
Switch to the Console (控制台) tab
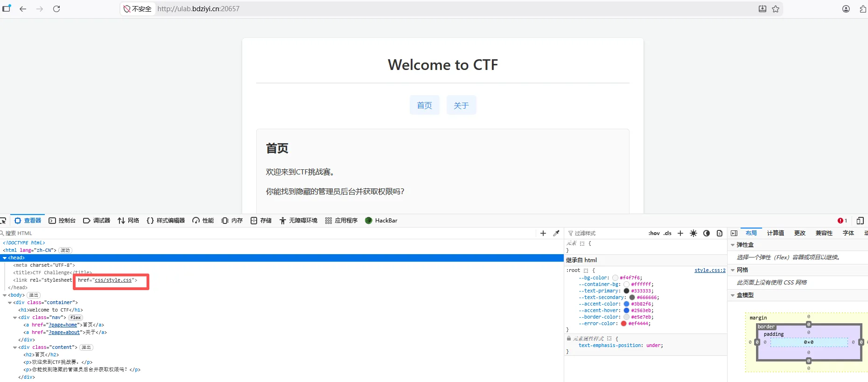click(x=62, y=221)
